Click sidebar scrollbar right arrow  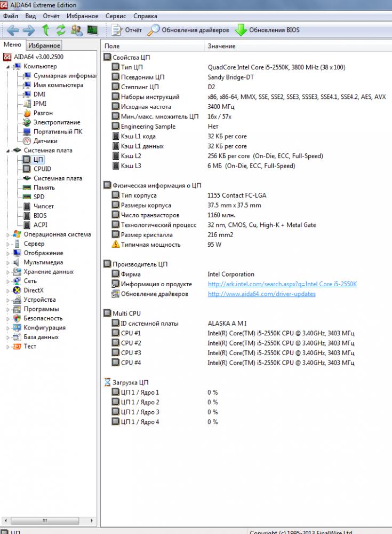pyautogui.click(x=92, y=521)
